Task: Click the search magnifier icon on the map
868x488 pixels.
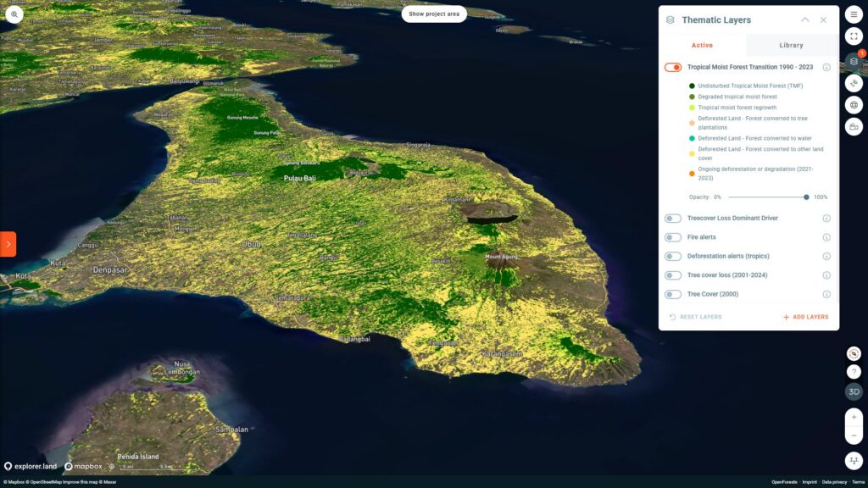Action: [14, 14]
